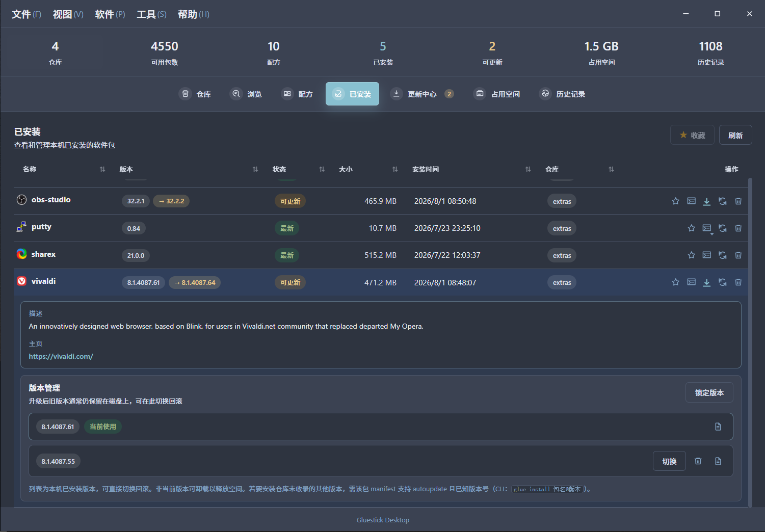Click the obs-studio app icon
765x532 pixels.
[x=21, y=200]
